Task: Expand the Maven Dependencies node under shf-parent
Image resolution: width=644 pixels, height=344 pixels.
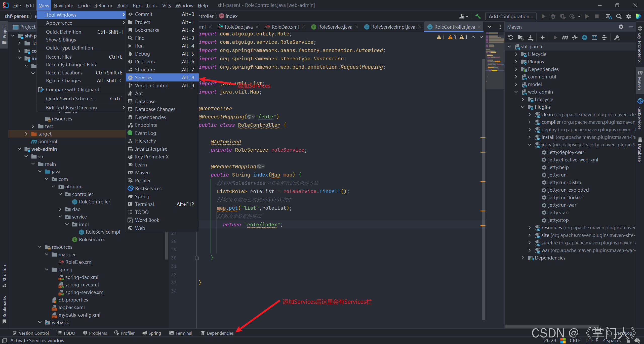Action: point(516,69)
